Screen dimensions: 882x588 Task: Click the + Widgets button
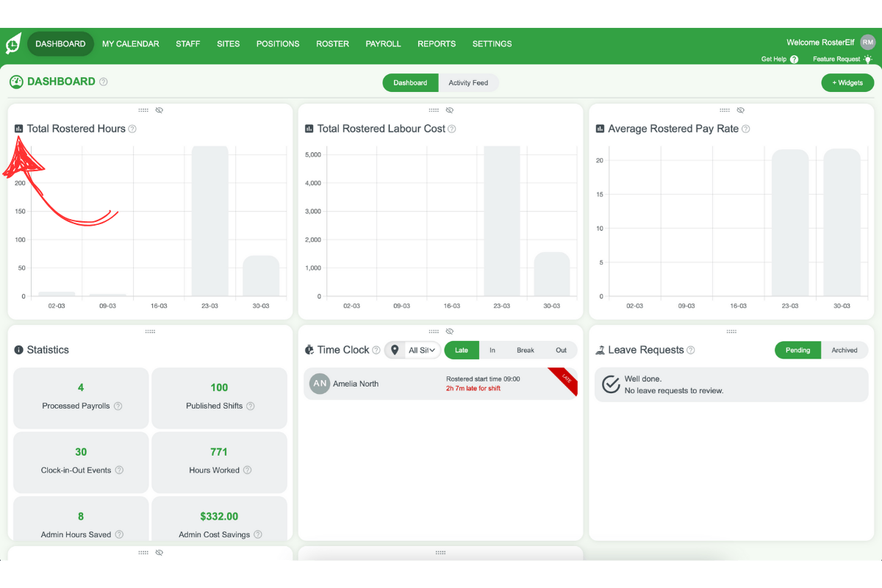847,83
